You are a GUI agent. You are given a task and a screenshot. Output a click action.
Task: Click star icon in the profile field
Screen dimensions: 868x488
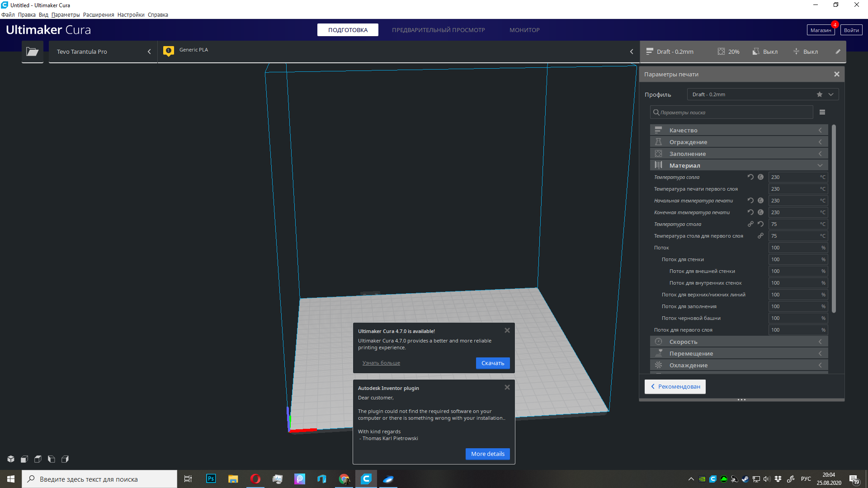[819, 94]
